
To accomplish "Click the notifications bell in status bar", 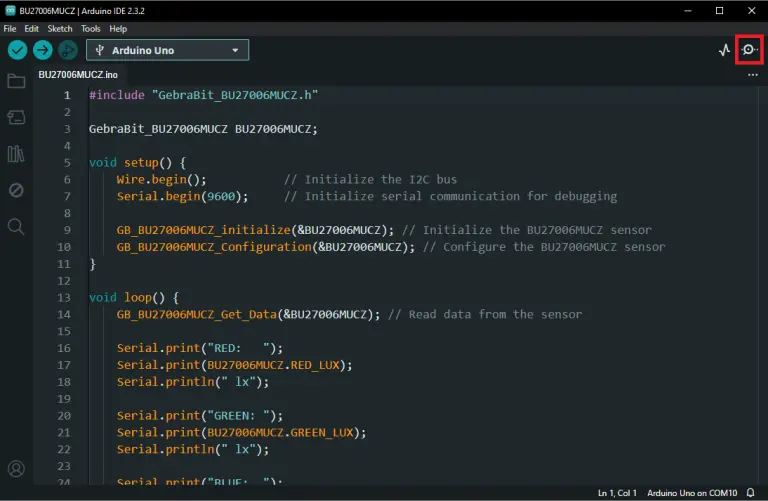I will (x=751, y=493).
